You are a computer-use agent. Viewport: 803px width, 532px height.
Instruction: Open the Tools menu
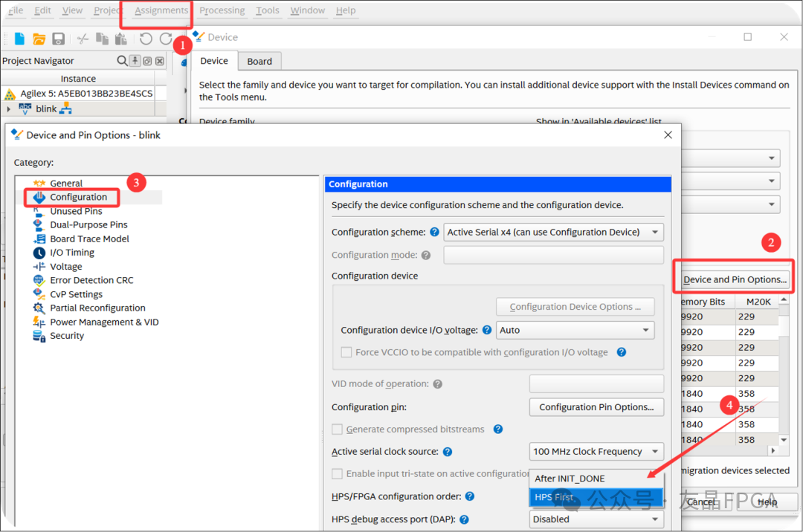click(x=268, y=10)
